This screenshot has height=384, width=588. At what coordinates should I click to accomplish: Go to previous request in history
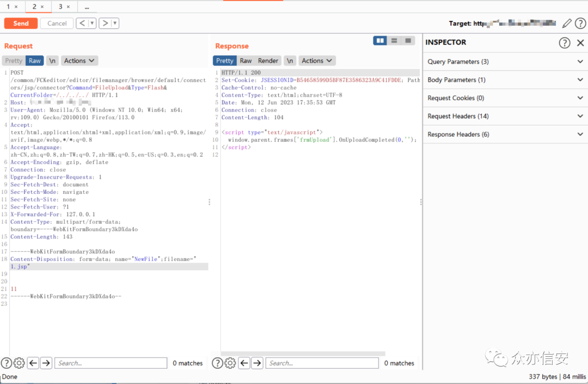click(82, 23)
